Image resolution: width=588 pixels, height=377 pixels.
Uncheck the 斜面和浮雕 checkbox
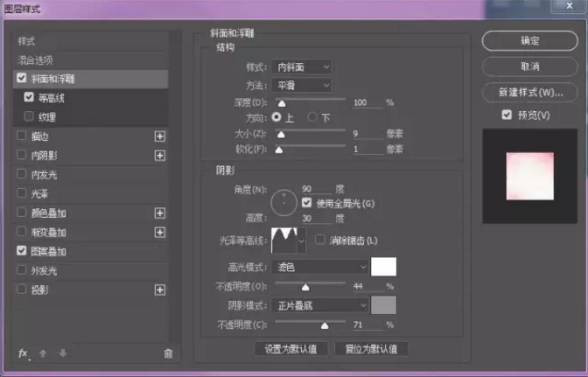click(x=22, y=78)
